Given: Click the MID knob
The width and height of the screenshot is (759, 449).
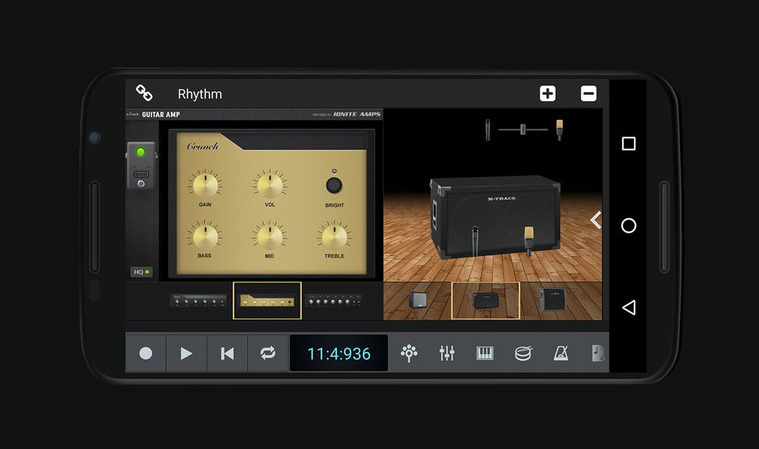Looking at the screenshot, I should point(270,236).
